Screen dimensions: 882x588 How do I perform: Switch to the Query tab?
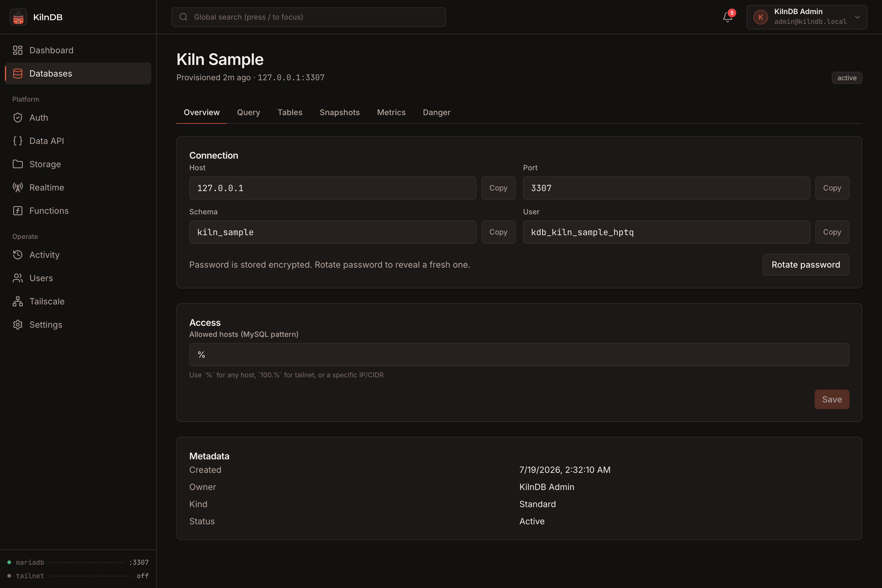coord(249,112)
